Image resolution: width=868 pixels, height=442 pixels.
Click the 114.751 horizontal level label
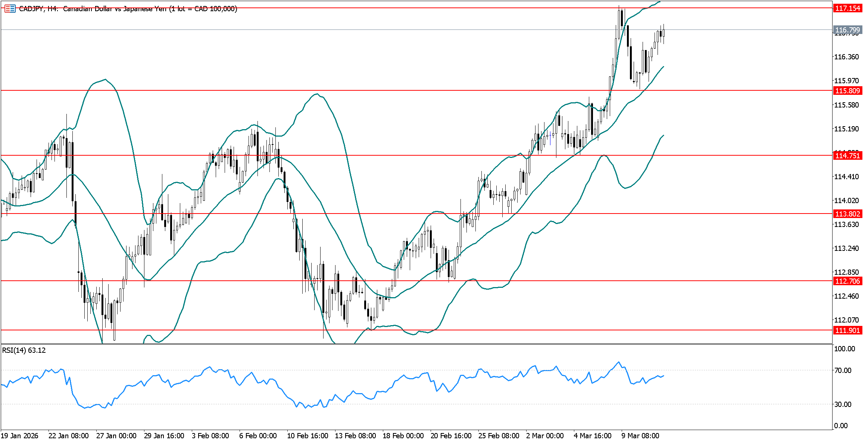tap(847, 156)
